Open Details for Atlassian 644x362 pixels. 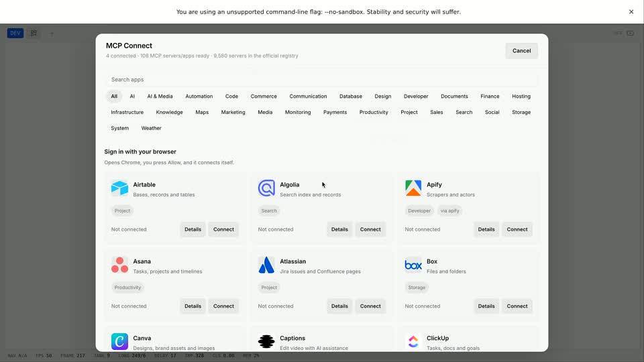pos(339,306)
